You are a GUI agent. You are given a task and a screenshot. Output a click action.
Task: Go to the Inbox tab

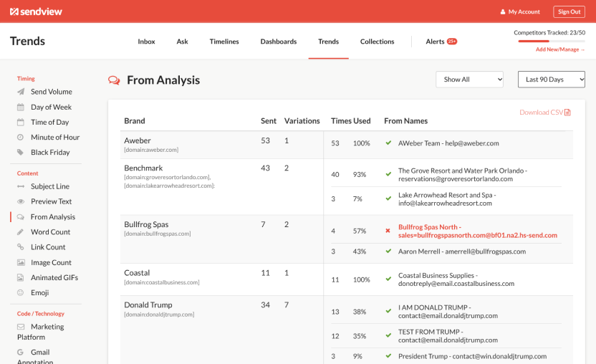coord(146,42)
